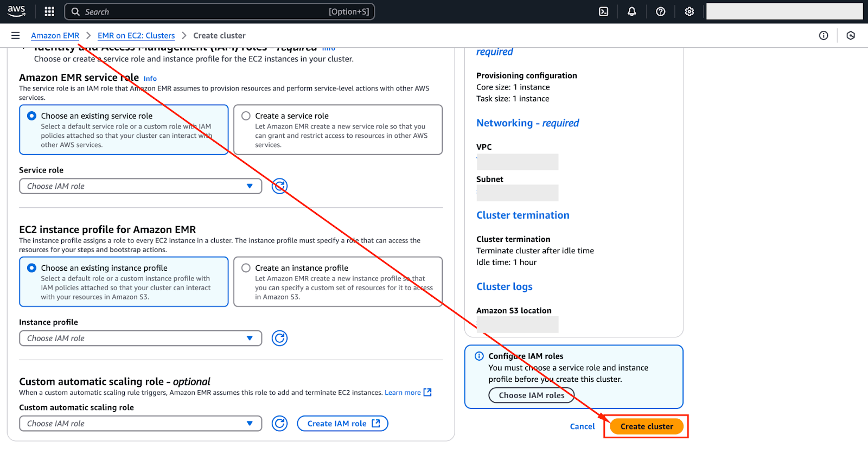Viewport: 868px width, 454px height.
Task: Click the Create cluster button
Action: (647, 426)
